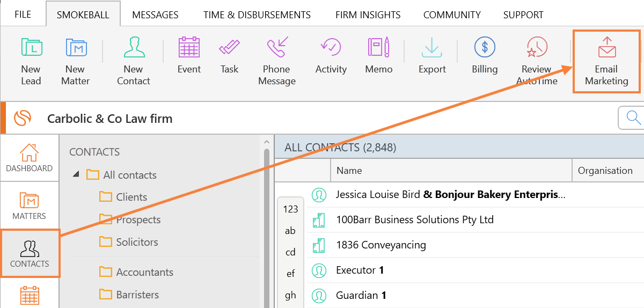Click Carbolic & Co Law firm title
This screenshot has height=308, width=644.
110,119
